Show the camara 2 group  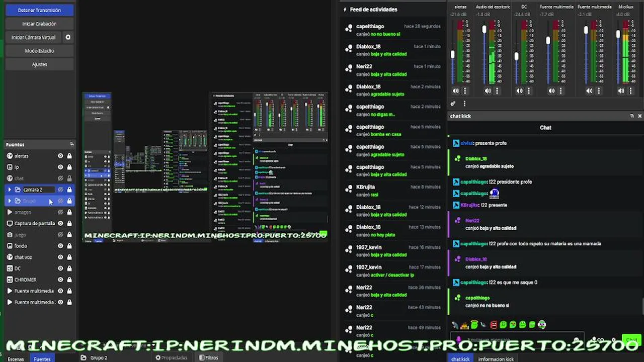pos(60,190)
